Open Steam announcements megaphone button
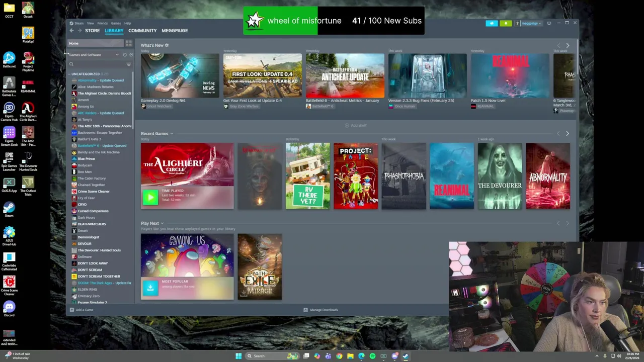This screenshot has height=362, width=644. coord(492,23)
